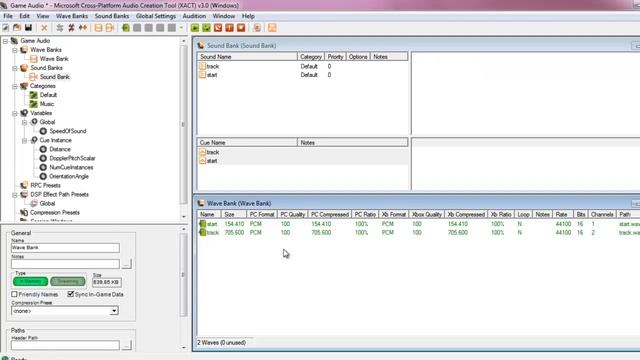Open the File menu
The height and width of the screenshot is (360, 640).
[8, 16]
